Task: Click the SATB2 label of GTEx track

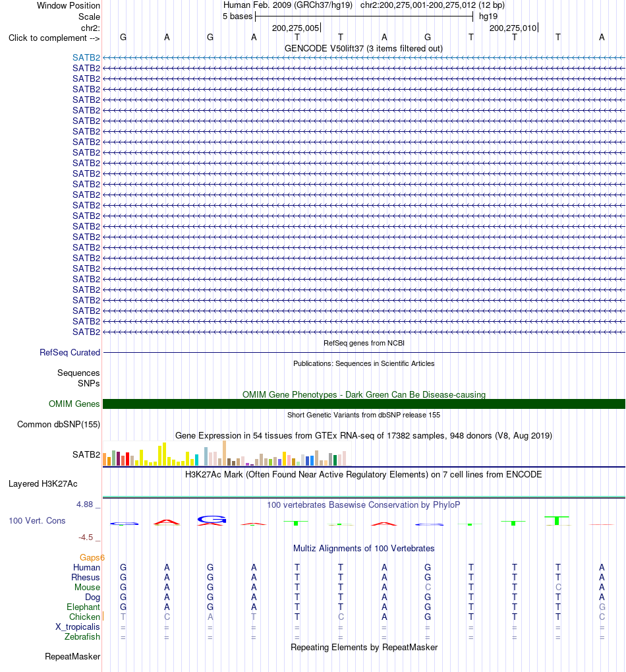Action: coord(86,455)
